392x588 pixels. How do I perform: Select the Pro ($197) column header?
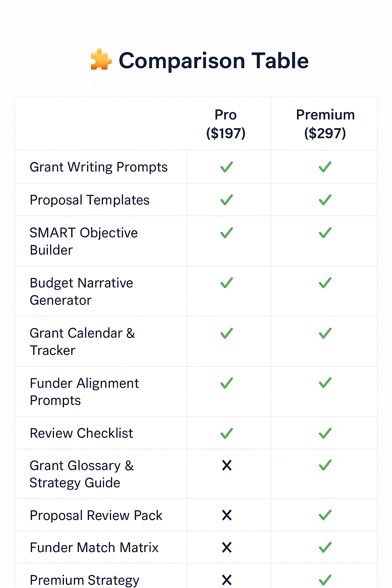(226, 124)
